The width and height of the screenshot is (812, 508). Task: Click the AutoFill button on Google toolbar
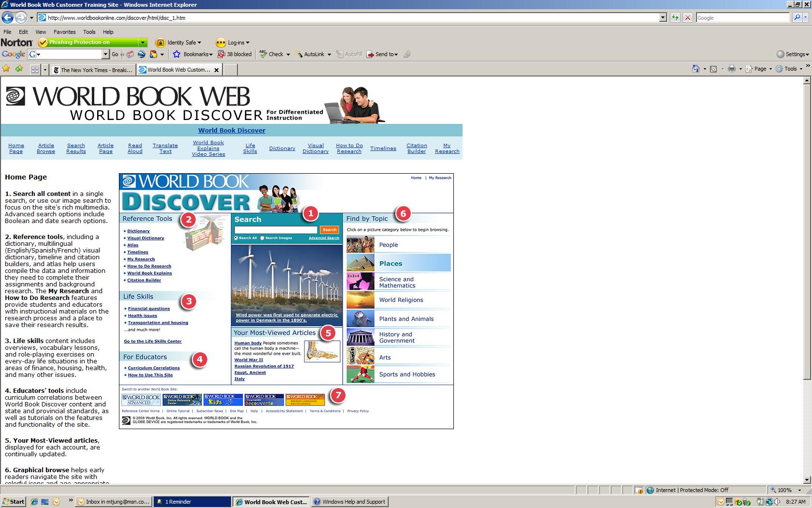click(349, 54)
